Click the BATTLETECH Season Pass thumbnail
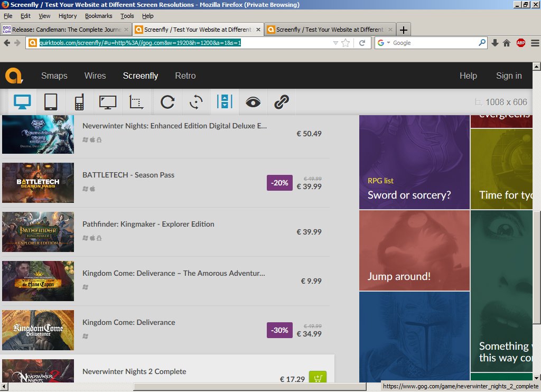541x392 pixels. (x=38, y=183)
